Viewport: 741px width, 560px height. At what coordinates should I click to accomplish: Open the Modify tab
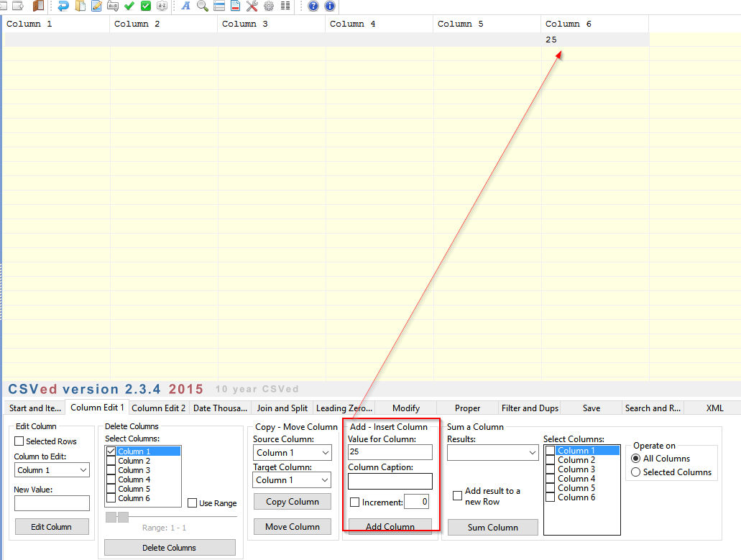(x=406, y=408)
